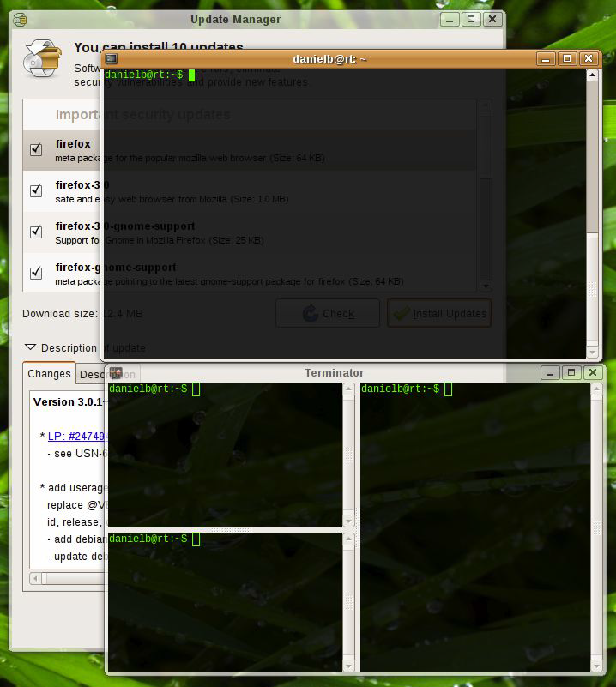Click left arrow of changes horizontal scrollbar
The image size is (616, 687).
point(35,578)
